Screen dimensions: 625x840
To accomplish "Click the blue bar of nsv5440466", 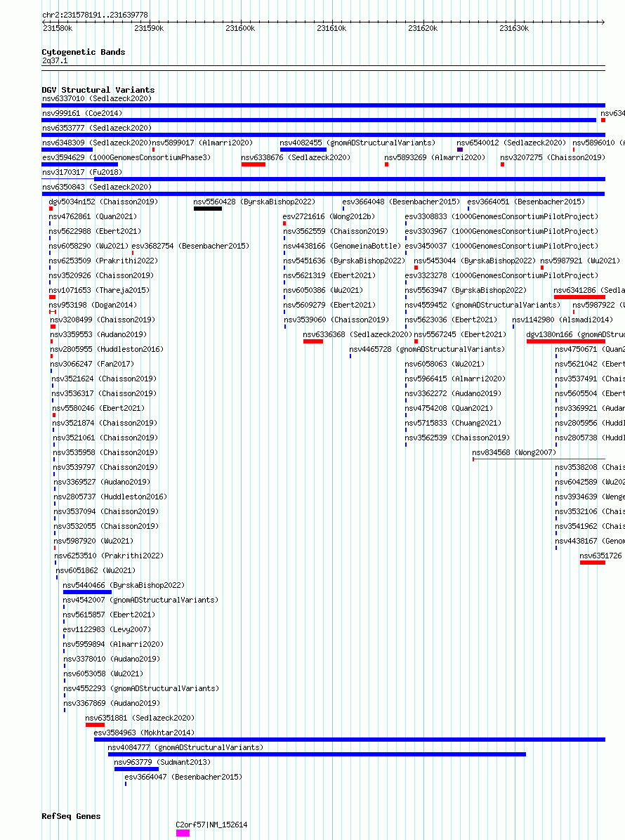I will [87, 592].
